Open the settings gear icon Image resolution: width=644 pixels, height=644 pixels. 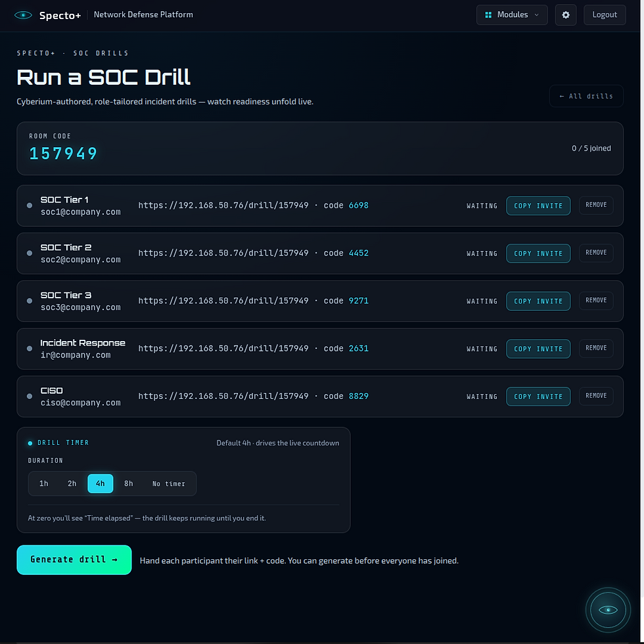(566, 14)
